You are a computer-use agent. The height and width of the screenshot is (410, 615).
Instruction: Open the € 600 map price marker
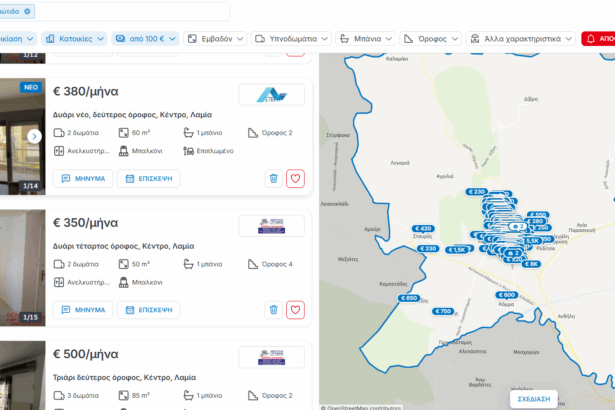(x=507, y=295)
